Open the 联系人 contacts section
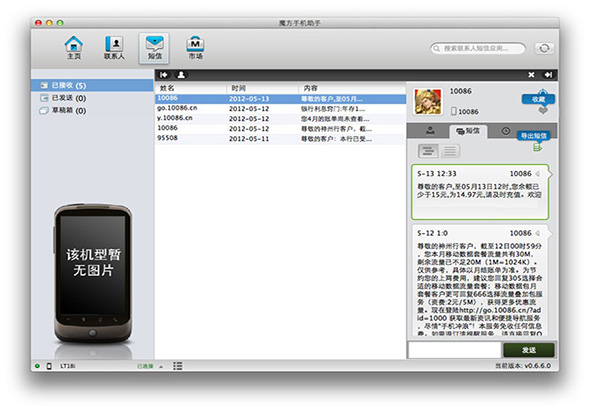 coord(114,48)
